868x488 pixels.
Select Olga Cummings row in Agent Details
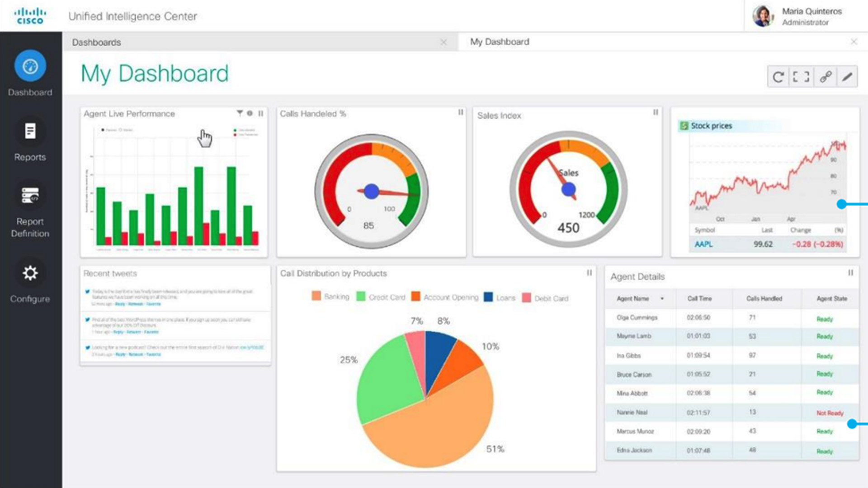(637, 318)
